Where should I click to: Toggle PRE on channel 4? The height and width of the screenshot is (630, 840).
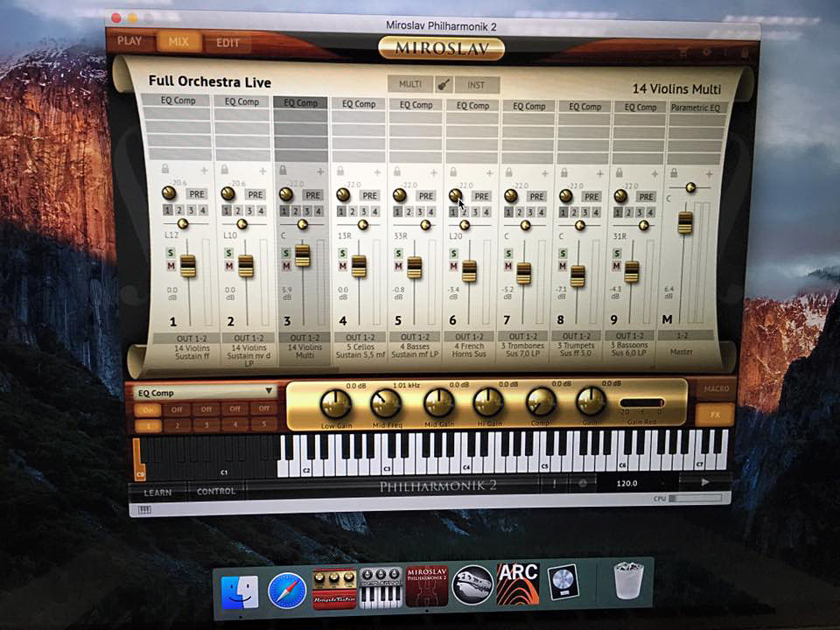(x=369, y=195)
